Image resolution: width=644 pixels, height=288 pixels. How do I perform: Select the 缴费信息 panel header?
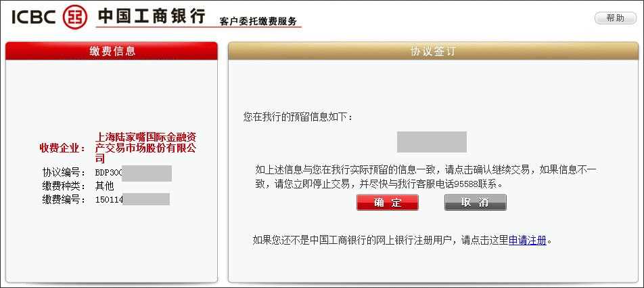coord(112,51)
